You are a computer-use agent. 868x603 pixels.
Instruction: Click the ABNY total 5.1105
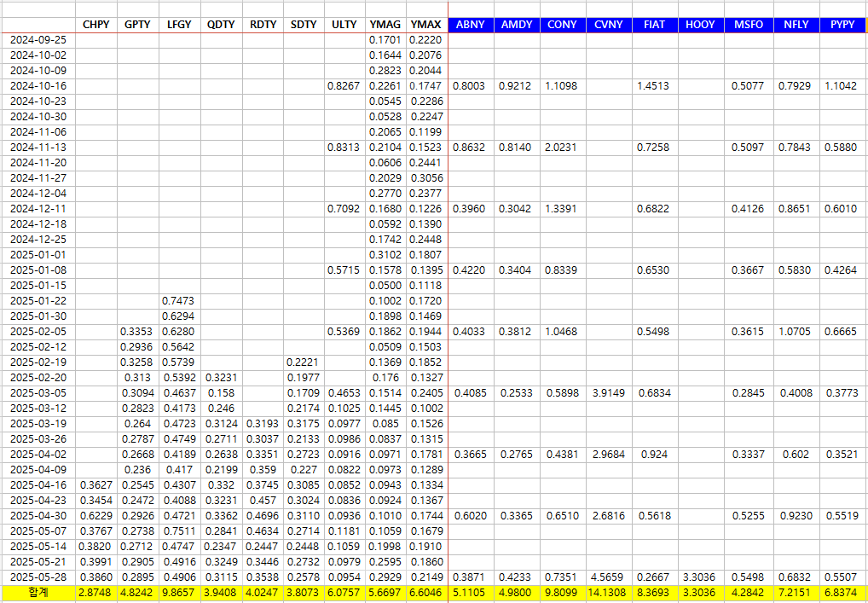(x=471, y=593)
